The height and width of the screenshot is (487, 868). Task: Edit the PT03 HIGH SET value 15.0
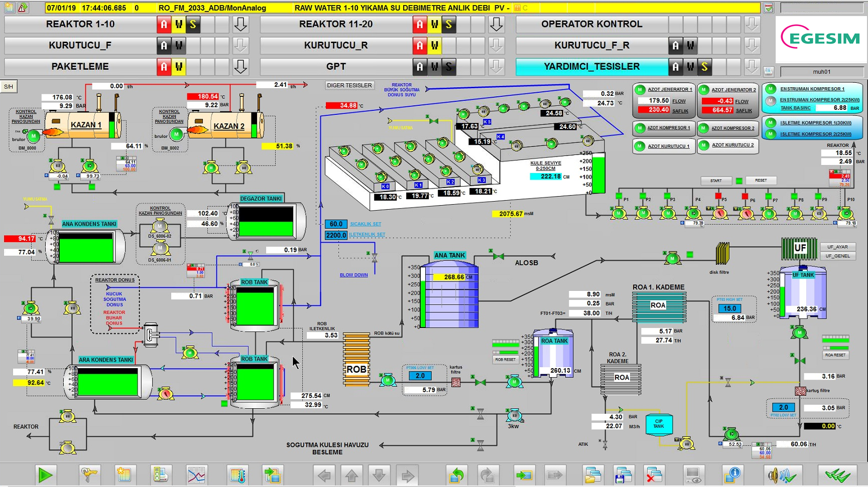point(729,308)
